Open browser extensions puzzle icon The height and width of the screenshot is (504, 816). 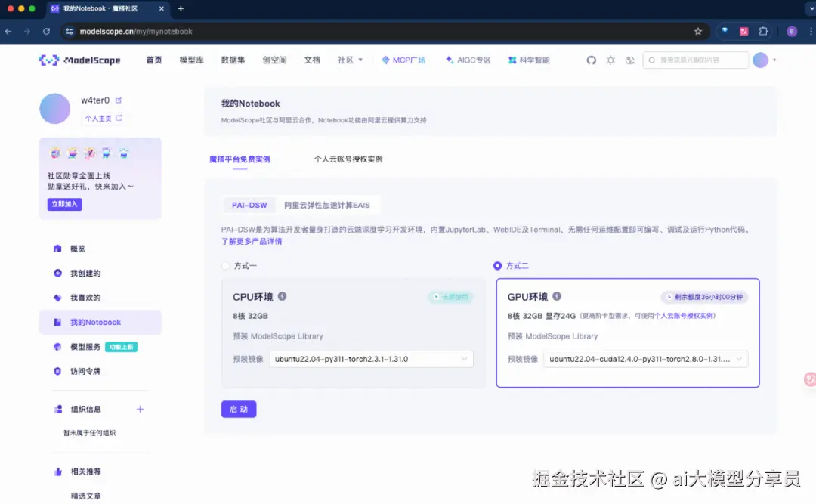(x=763, y=31)
